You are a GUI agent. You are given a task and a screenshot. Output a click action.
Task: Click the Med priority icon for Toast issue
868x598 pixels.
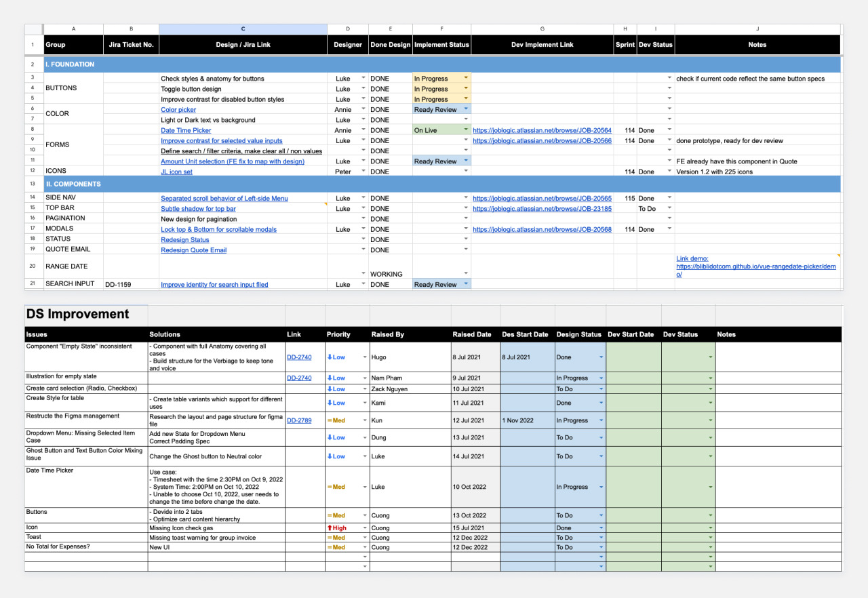[329, 538]
